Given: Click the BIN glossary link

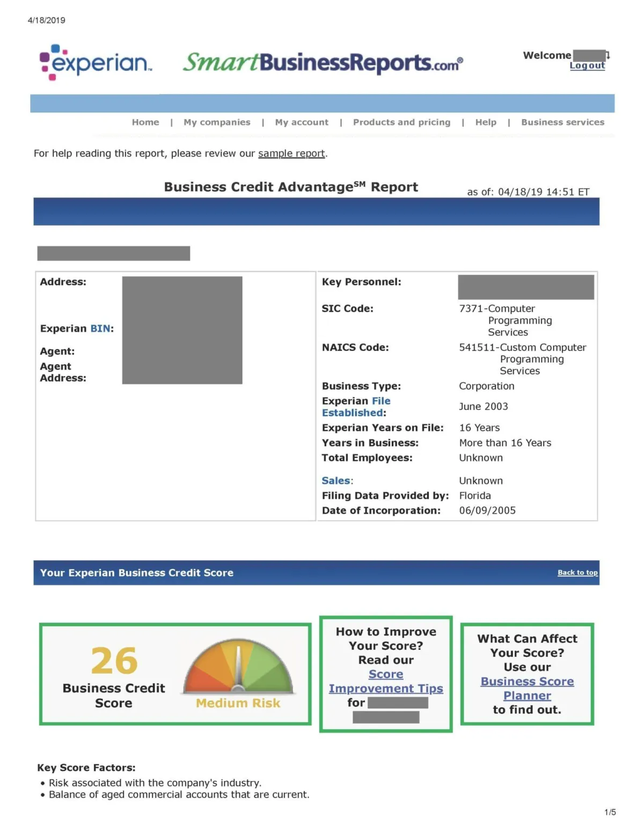Looking at the screenshot, I should click(100, 328).
